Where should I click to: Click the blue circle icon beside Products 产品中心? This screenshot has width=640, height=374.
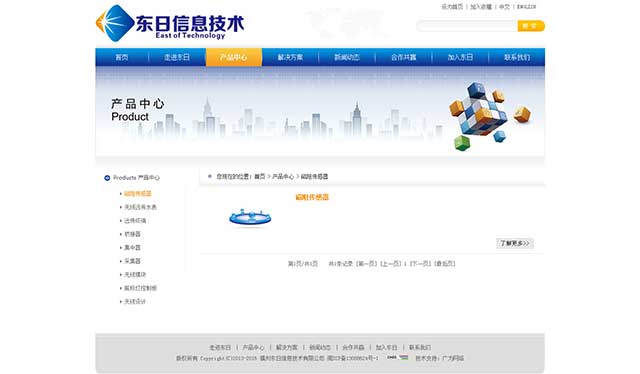tap(107, 178)
